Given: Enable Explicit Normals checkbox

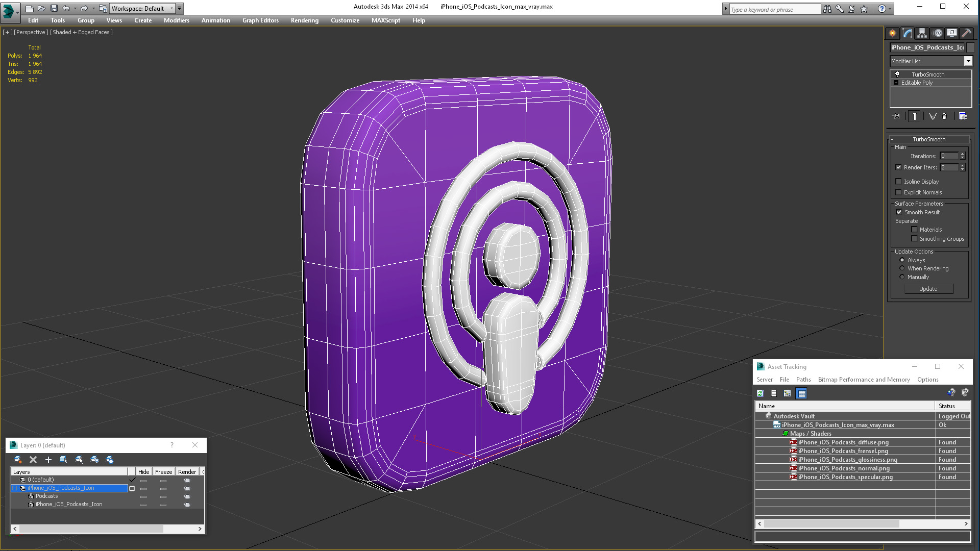Looking at the screenshot, I should point(898,192).
